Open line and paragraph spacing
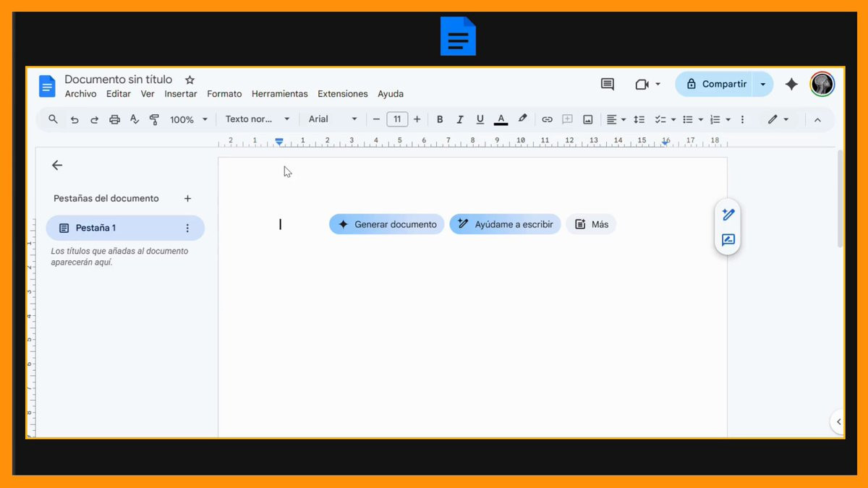 tap(639, 119)
